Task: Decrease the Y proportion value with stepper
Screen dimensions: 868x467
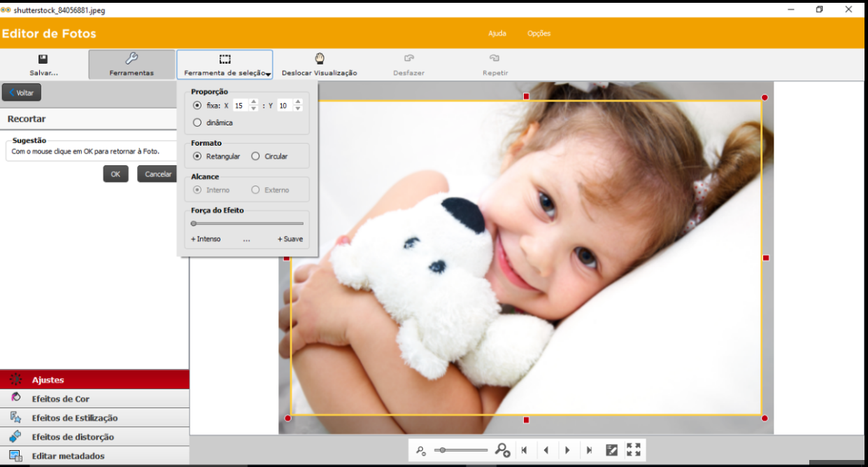Action: pyautogui.click(x=298, y=109)
